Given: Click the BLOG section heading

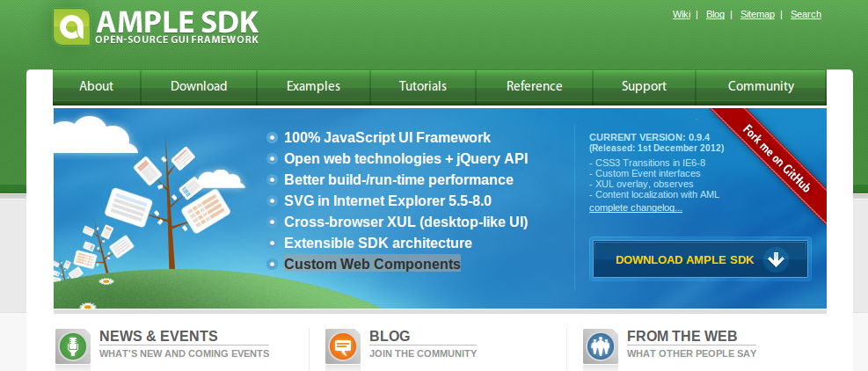Looking at the screenshot, I should 390,336.
